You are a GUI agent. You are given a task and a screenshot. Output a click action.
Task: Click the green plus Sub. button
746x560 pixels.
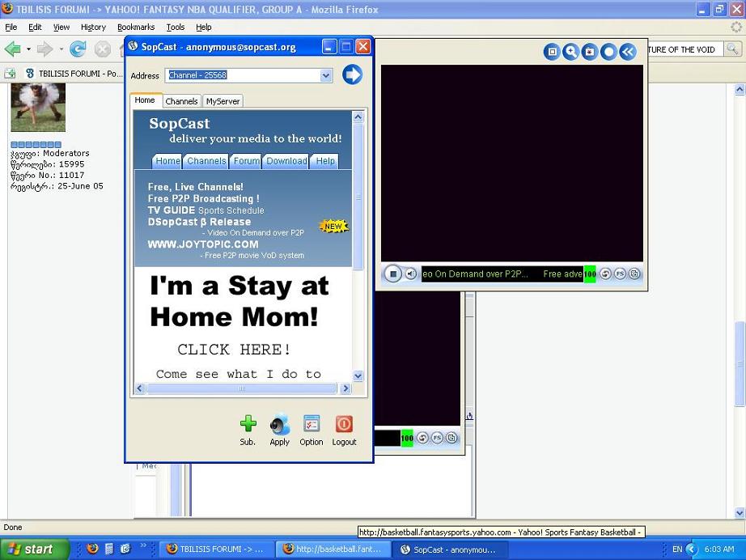pyautogui.click(x=248, y=430)
